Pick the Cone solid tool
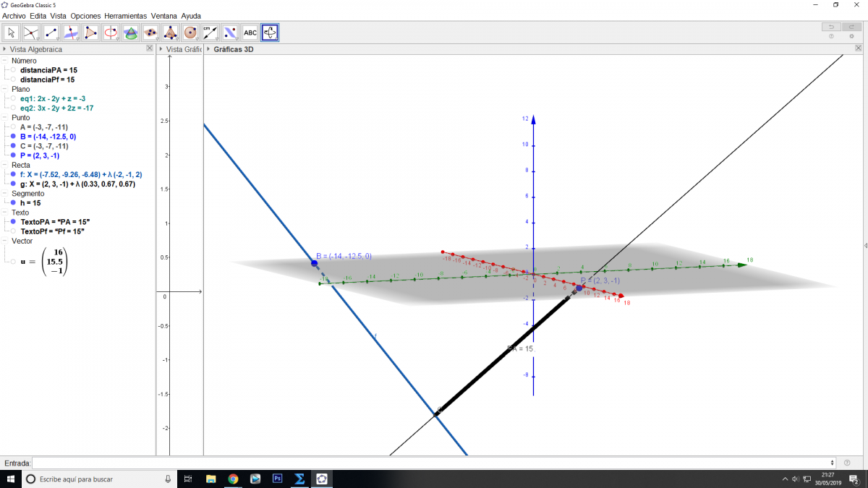 point(170,33)
